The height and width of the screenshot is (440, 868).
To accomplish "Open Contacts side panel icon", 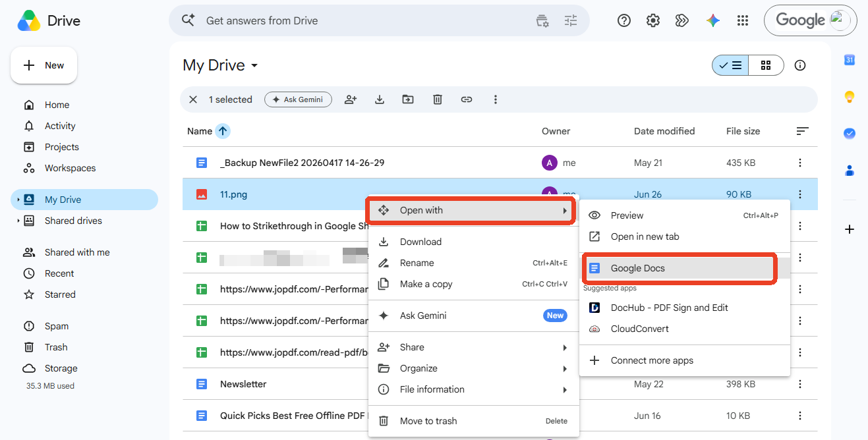I will [x=850, y=171].
